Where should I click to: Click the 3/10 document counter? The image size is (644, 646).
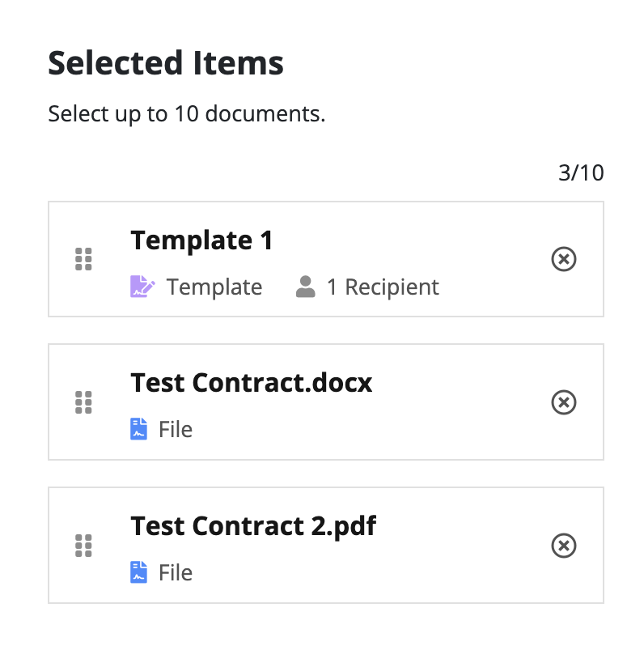(581, 172)
